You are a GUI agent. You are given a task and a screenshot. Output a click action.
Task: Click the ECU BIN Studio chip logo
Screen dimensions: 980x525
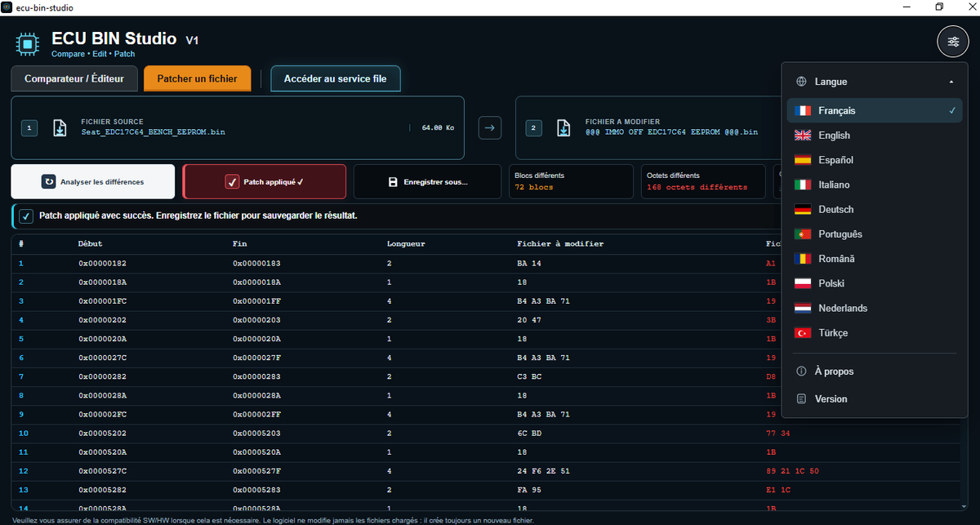(x=27, y=42)
